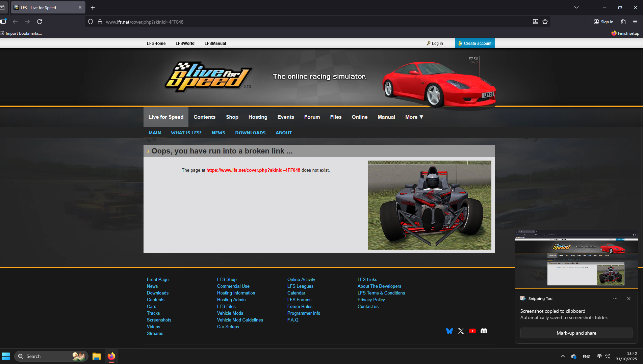Close the LFS - Live for Speed tab
Image resolution: width=643 pixels, height=364 pixels.
pos(80,7)
